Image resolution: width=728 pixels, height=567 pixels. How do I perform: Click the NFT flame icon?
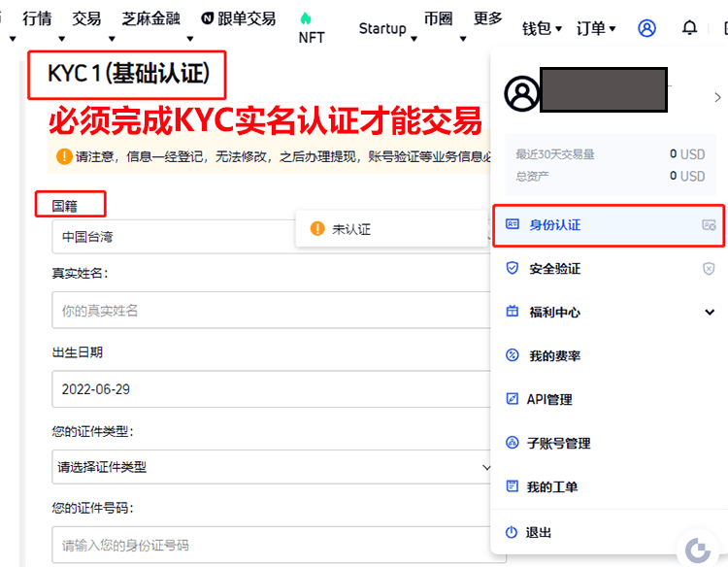point(306,18)
